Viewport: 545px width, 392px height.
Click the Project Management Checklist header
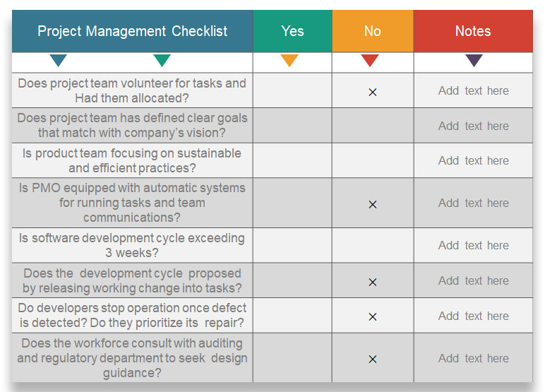pos(133,31)
